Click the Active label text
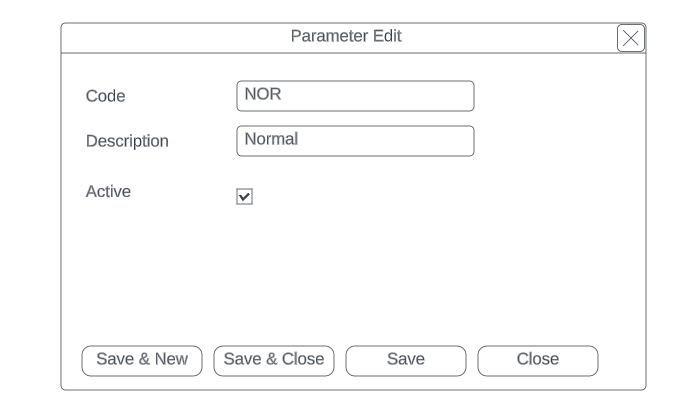The image size is (680, 410). tap(108, 192)
